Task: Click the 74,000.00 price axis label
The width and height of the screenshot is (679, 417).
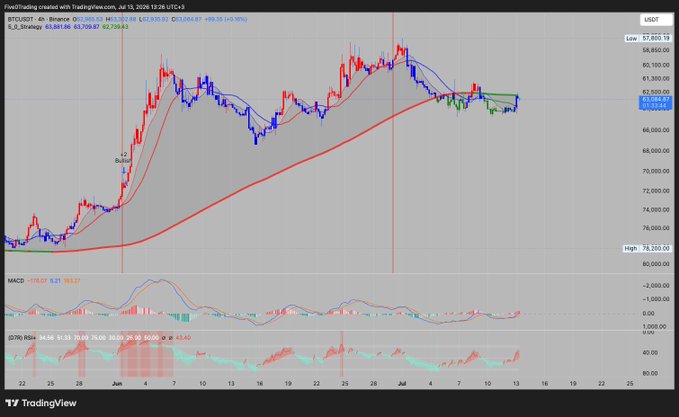Action: pos(656,210)
